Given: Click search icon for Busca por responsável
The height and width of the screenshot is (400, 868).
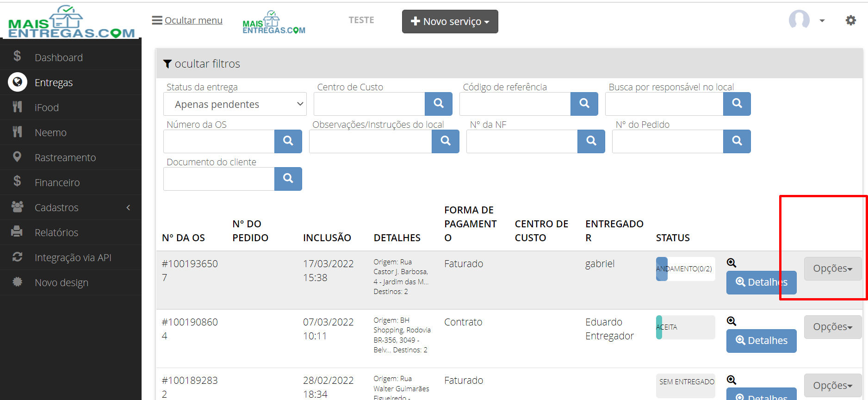Looking at the screenshot, I should pyautogui.click(x=737, y=104).
